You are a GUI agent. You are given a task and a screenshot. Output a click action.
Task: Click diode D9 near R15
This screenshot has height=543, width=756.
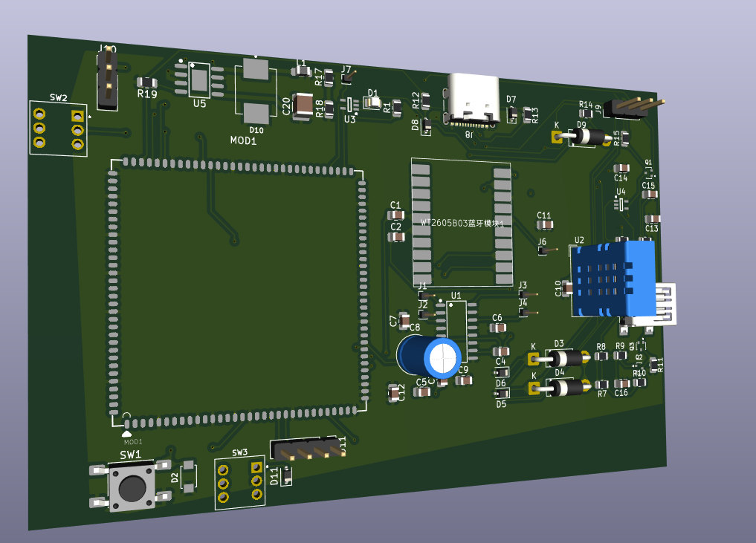coord(583,137)
